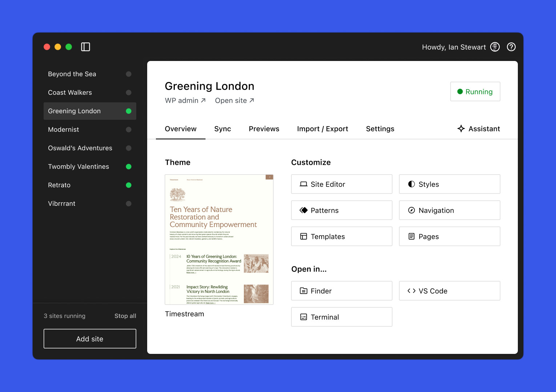Toggle the sidebar panel icon

(x=85, y=47)
